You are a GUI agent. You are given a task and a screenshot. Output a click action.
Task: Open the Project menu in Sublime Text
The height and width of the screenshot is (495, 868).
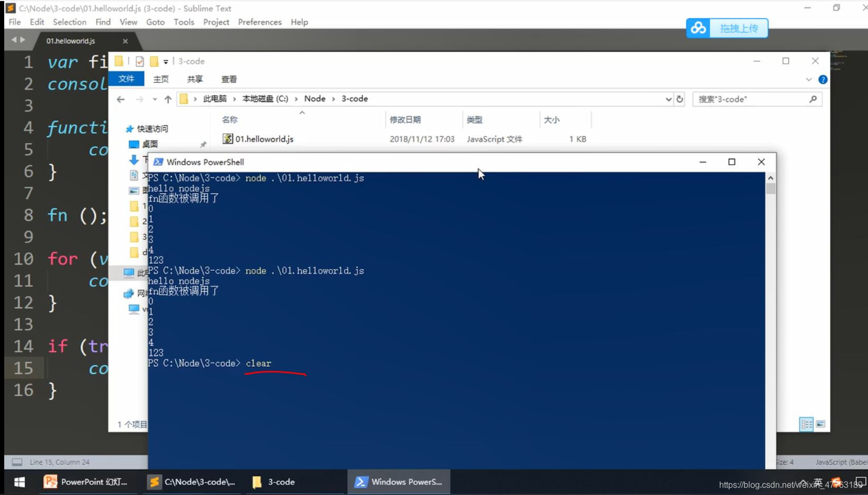(x=216, y=22)
